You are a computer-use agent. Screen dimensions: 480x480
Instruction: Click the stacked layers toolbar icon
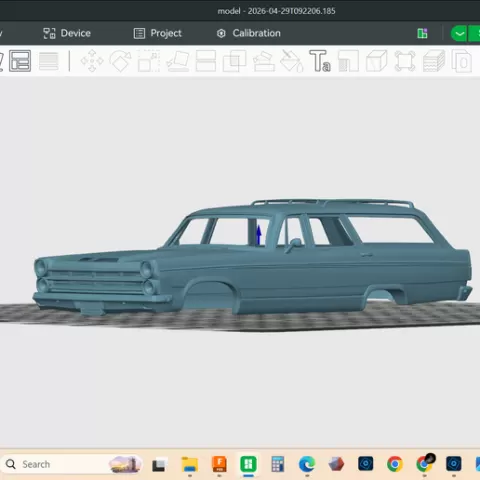(x=434, y=61)
